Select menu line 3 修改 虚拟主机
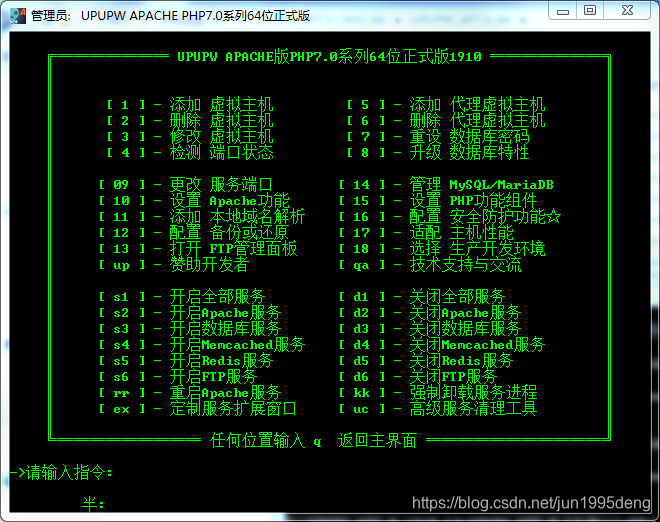660x522 pixels. (x=190, y=136)
